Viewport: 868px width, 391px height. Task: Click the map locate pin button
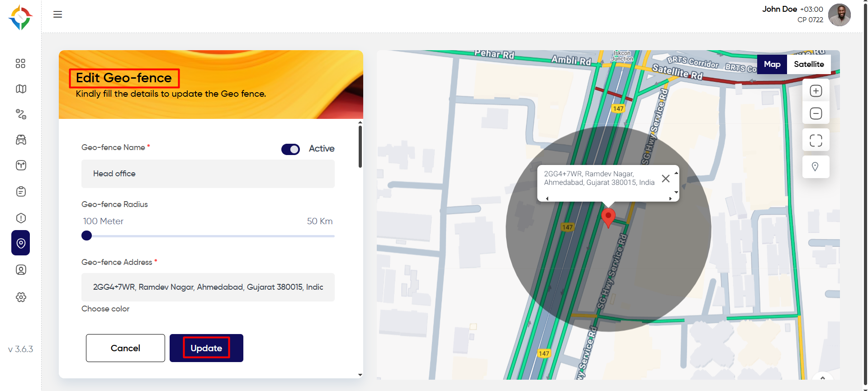[x=816, y=167]
